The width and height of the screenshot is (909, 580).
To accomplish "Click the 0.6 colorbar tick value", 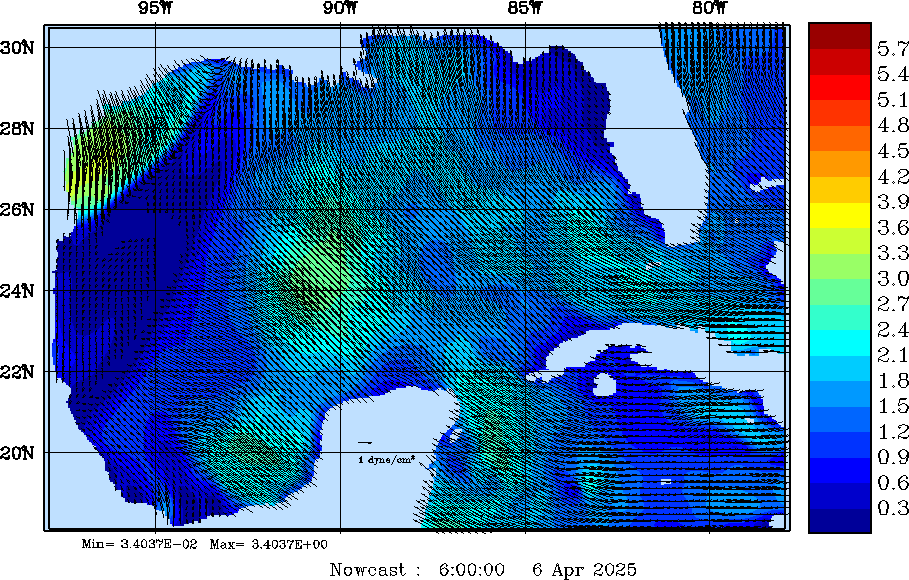I will pos(893,483).
